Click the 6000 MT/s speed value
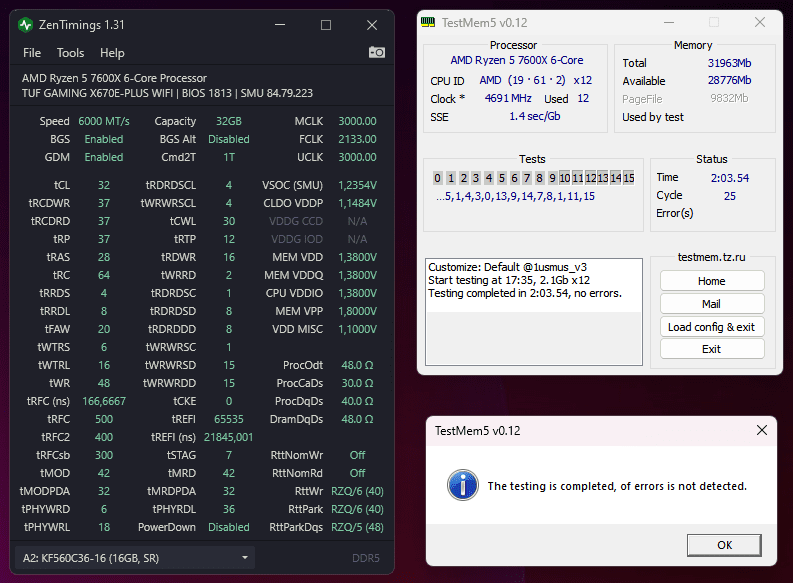 tap(104, 121)
